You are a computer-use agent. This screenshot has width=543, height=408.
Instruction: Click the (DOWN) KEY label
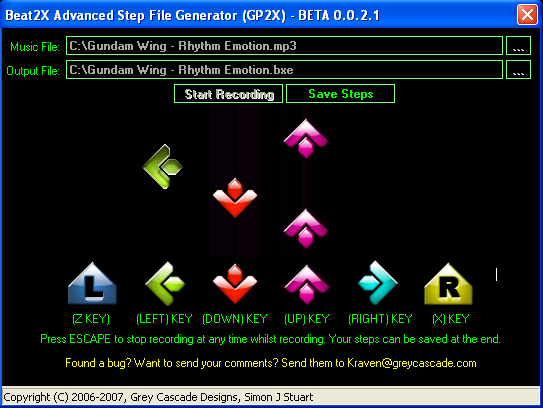pos(235,319)
